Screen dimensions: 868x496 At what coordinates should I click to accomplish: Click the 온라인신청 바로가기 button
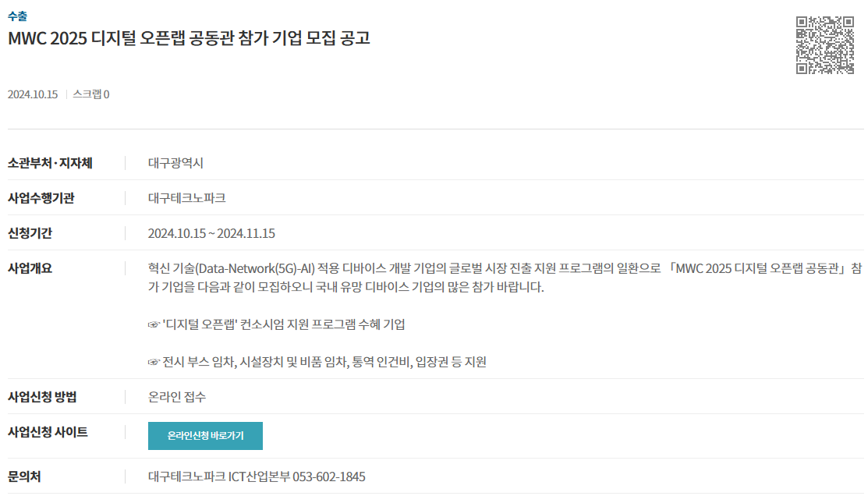205,436
